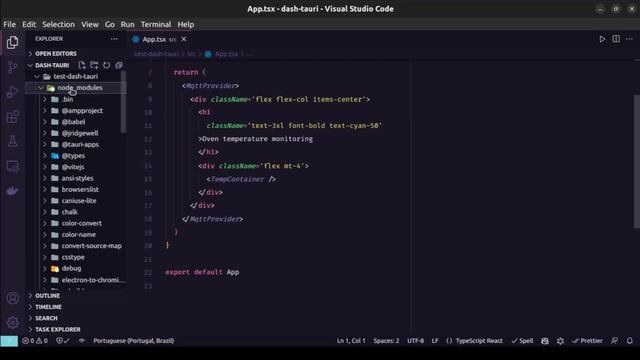640x360 pixels.
Task: Create a new folder in DASH-TAURI
Action: pos(94,65)
